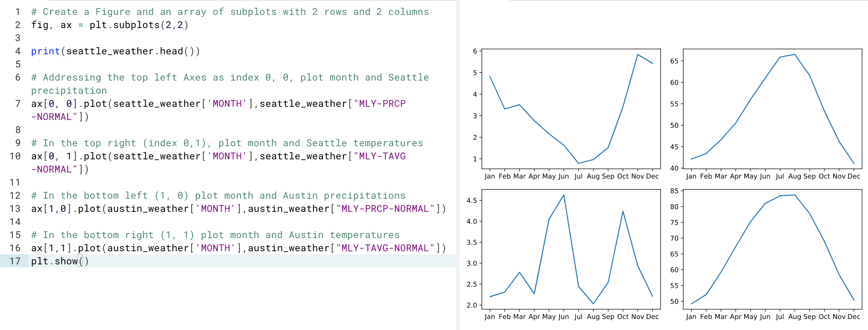The image size is (868, 330).
Task: Click the Austin temperature plot in bottom right
Action: pos(772,249)
